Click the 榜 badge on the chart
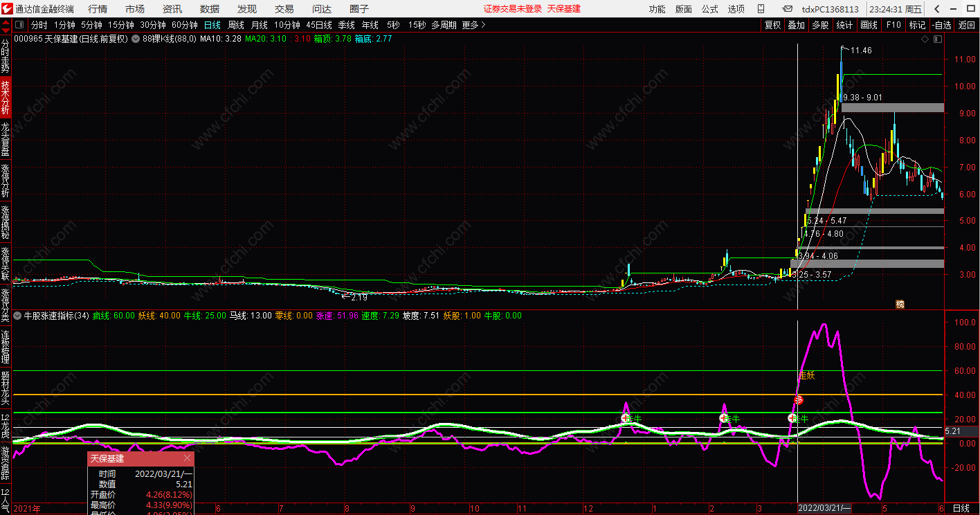Viewport: 980px width, 515px height. (x=900, y=304)
